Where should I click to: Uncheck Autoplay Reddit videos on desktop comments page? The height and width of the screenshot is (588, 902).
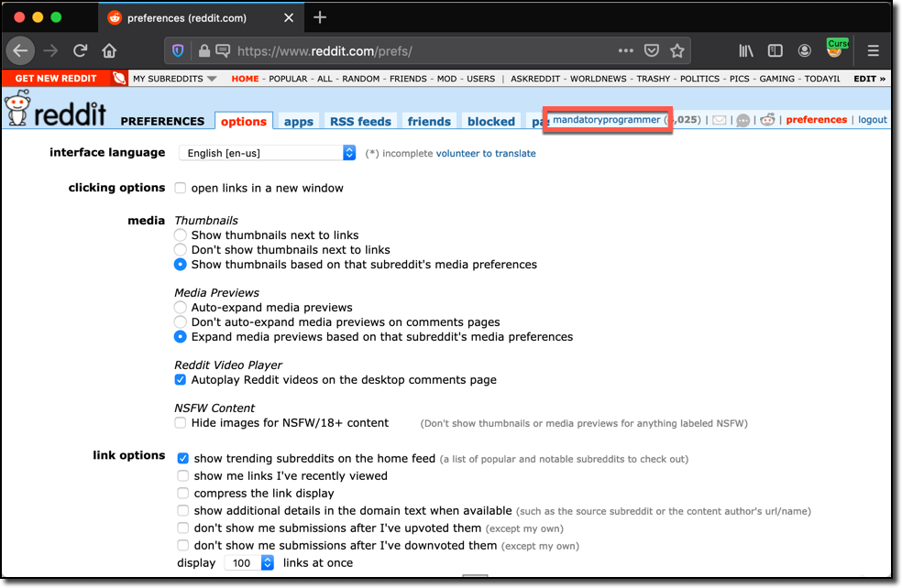pyautogui.click(x=180, y=380)
